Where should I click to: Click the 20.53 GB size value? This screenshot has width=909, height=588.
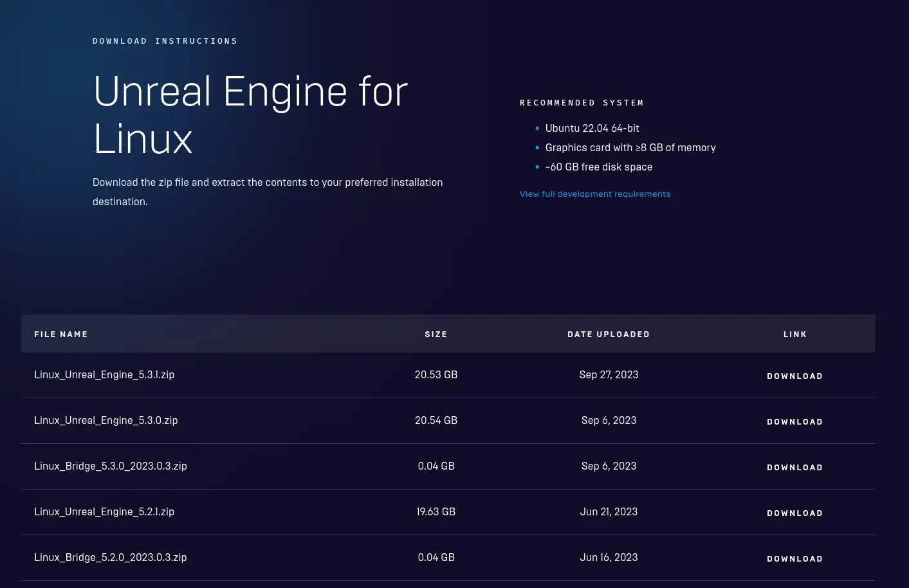(436, 374)
